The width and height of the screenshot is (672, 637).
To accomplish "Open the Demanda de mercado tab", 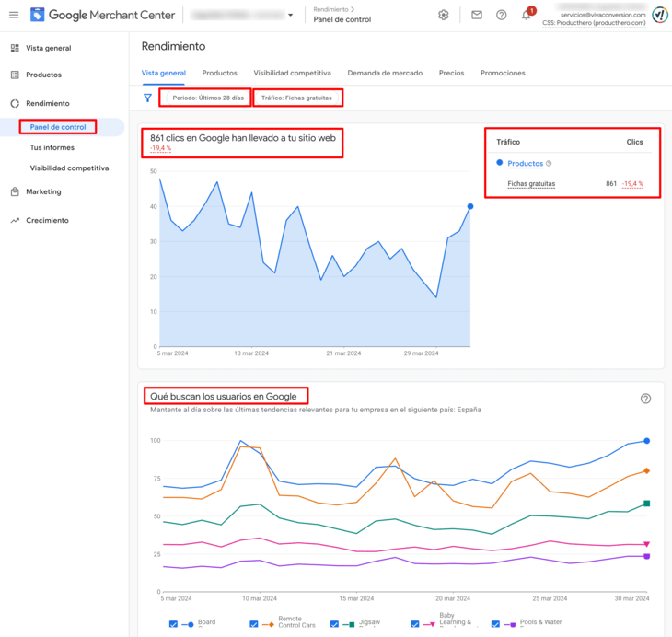I will [385, 73].
